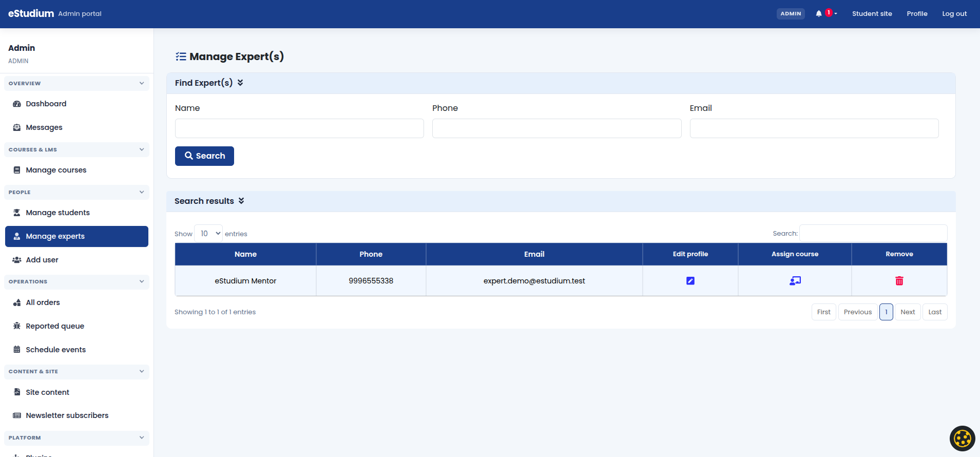The height and width of the screenshot is (457, 980).
Task: Click the Dashboard gauge icon
Action: [x=17, y=104]
